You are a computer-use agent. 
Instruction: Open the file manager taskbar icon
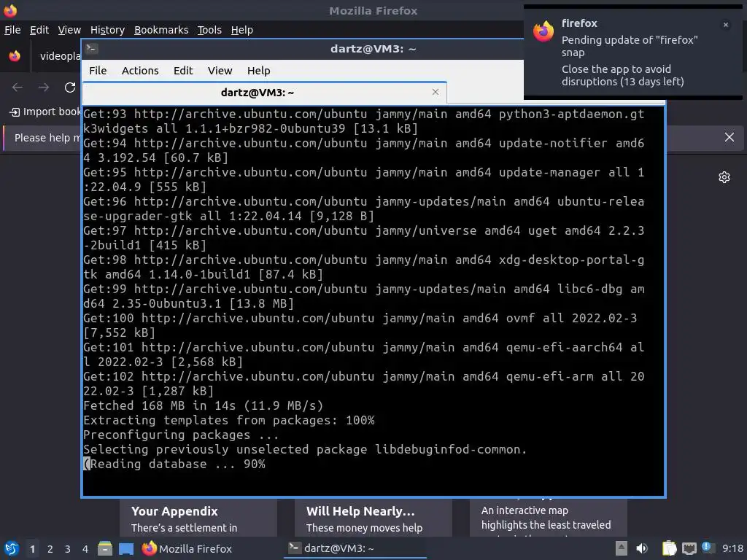105,548
